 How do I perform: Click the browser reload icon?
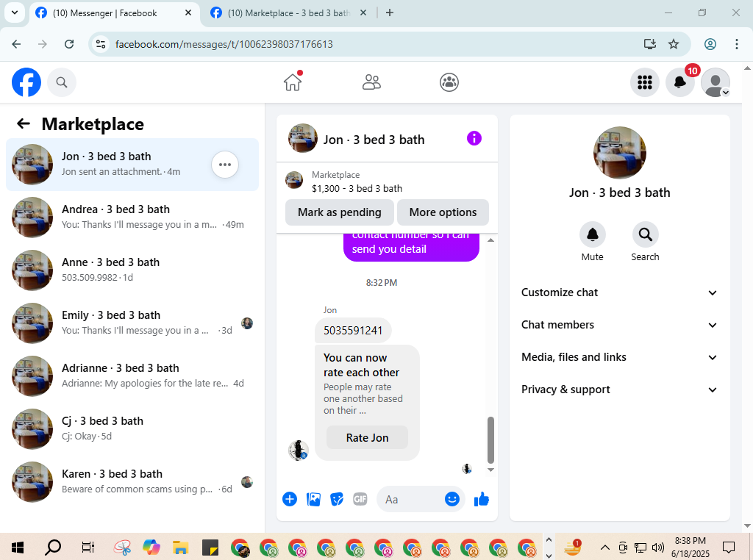click(x=69, y=44)
